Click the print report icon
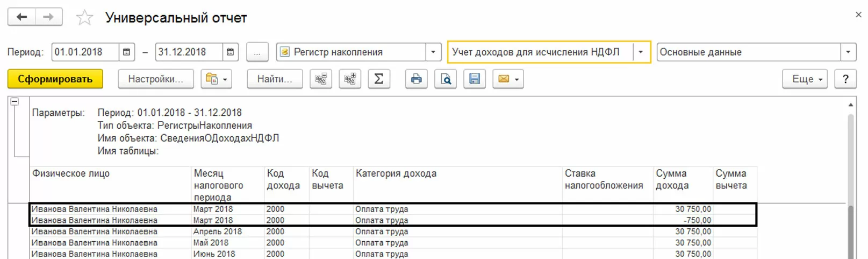The width and height of the screenshot is (868, 259). point(416,79)
